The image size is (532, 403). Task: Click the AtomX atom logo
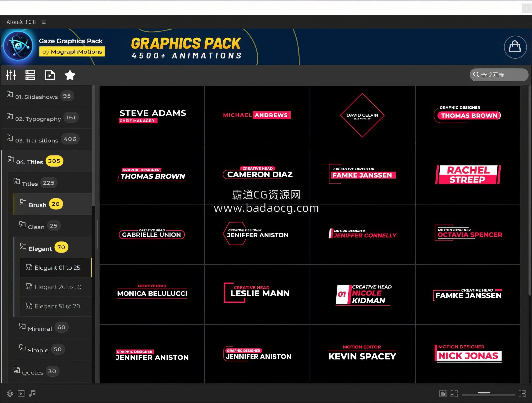(x=19, y=46)
